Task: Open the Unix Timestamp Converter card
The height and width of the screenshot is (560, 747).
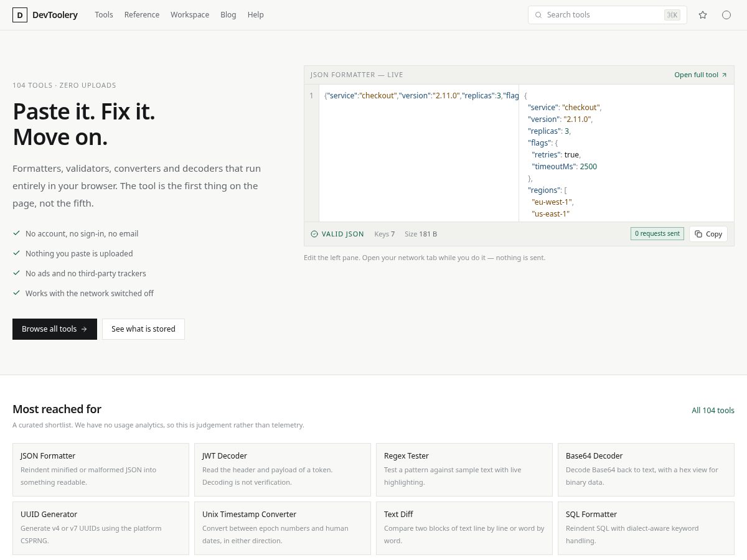Action: click(283, 528)
